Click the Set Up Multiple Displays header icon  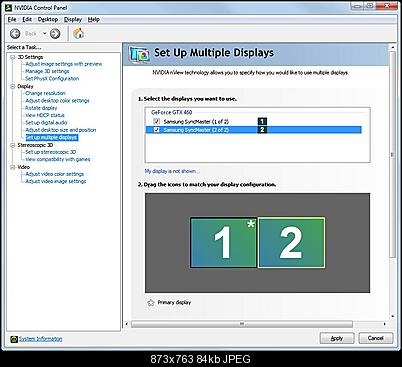140,55
